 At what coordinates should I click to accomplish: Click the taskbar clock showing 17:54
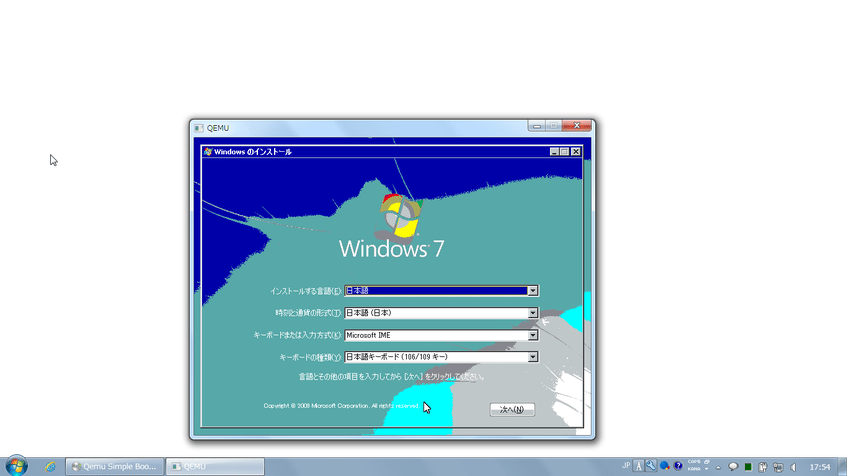tap(820, 467)
